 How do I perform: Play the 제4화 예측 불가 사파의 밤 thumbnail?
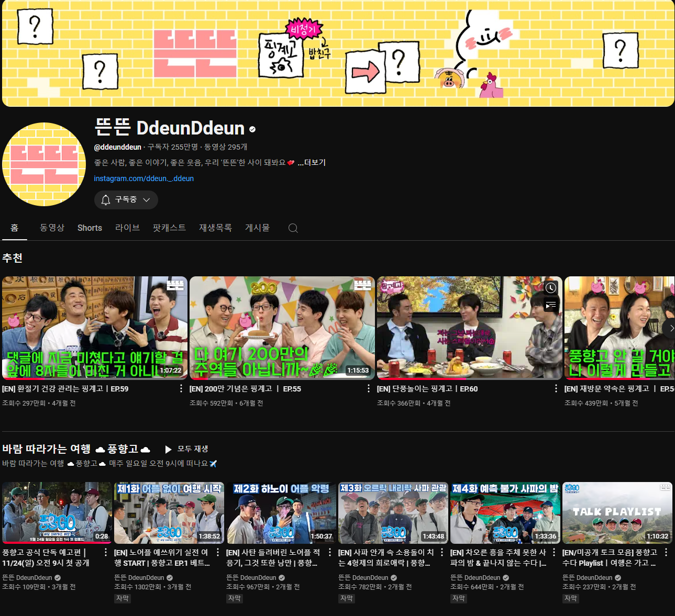505,513
